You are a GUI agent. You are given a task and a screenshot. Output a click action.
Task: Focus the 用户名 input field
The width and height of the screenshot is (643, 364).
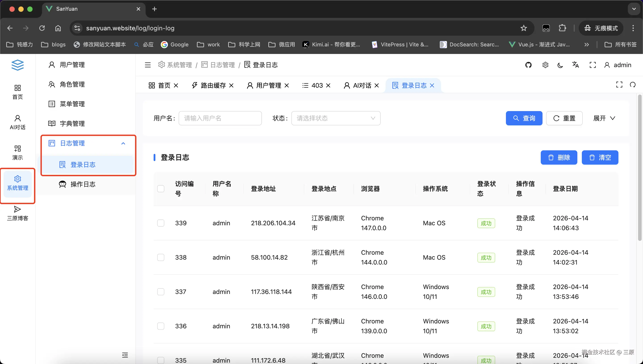tap(220, 118)
